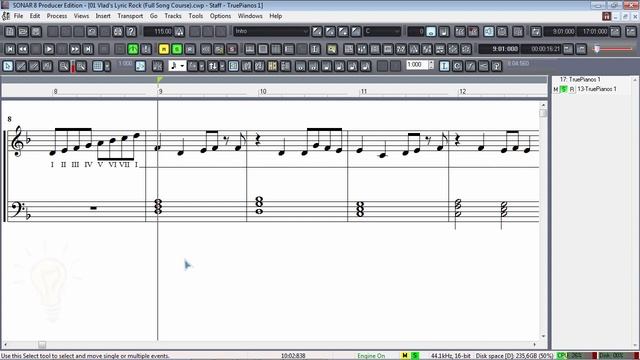
Task: Select the Erase tool
Action: click(34, 66)
